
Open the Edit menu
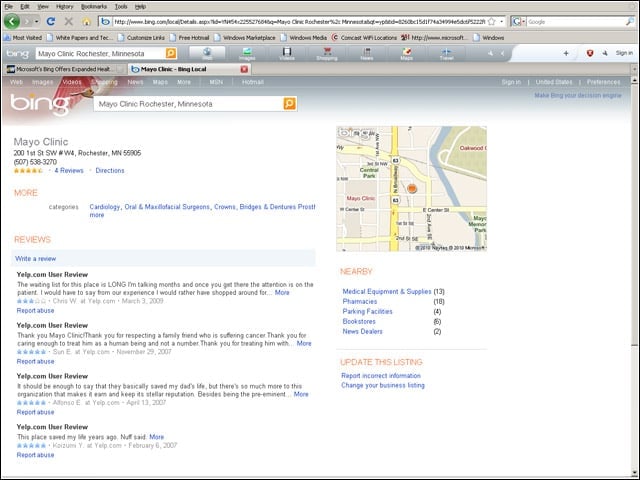pos(25,7)
